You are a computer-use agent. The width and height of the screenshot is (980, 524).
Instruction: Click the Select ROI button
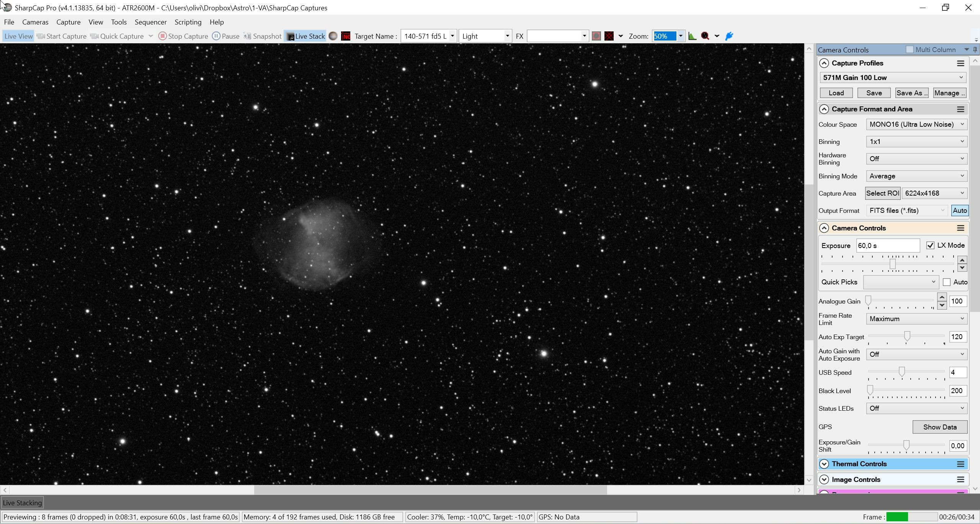883,193
